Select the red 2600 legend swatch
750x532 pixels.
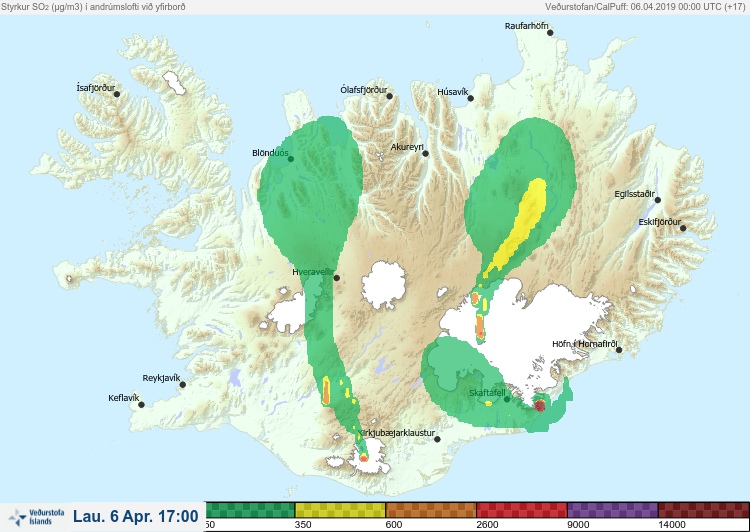point(522,510)
